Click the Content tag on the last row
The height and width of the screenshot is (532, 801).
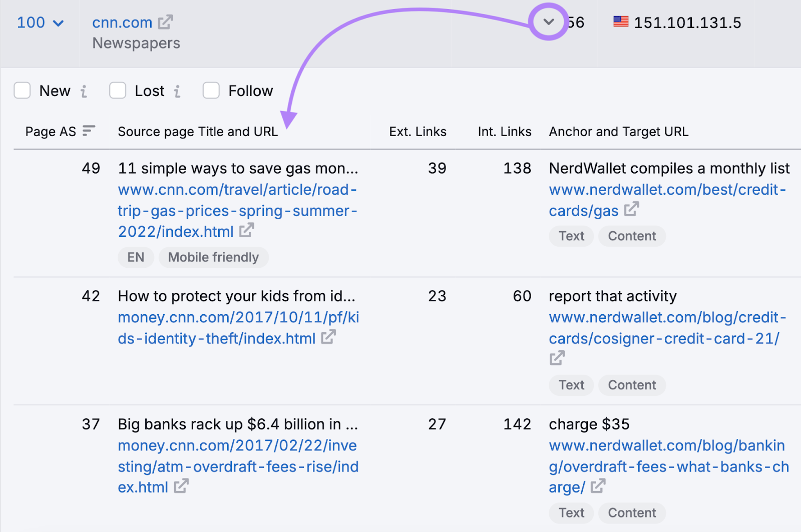point(632,512)
